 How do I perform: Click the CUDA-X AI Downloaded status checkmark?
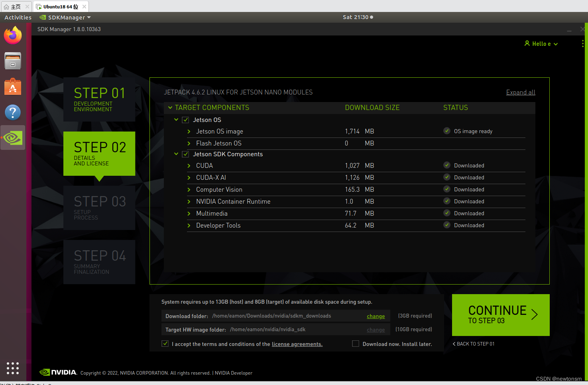coord(447,177)
